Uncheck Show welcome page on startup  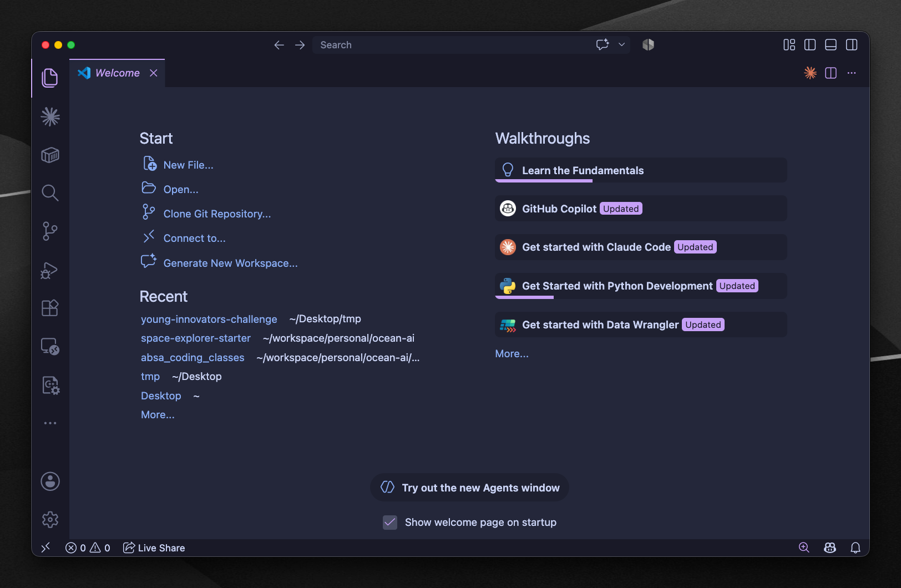click(390, 522)
